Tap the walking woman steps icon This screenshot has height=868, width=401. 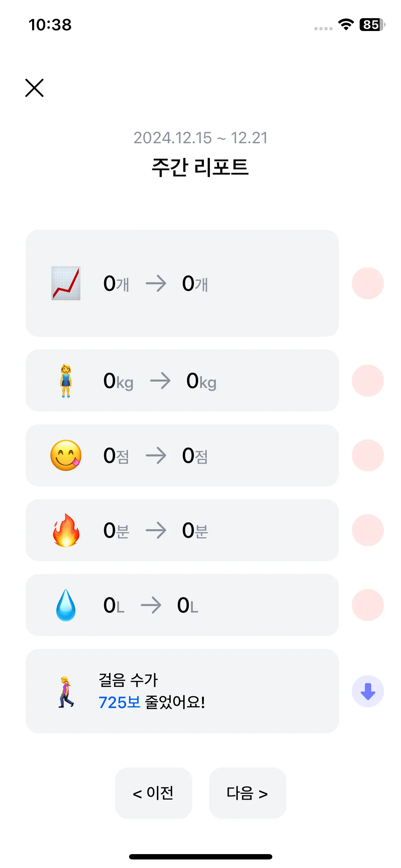(66, 691)
